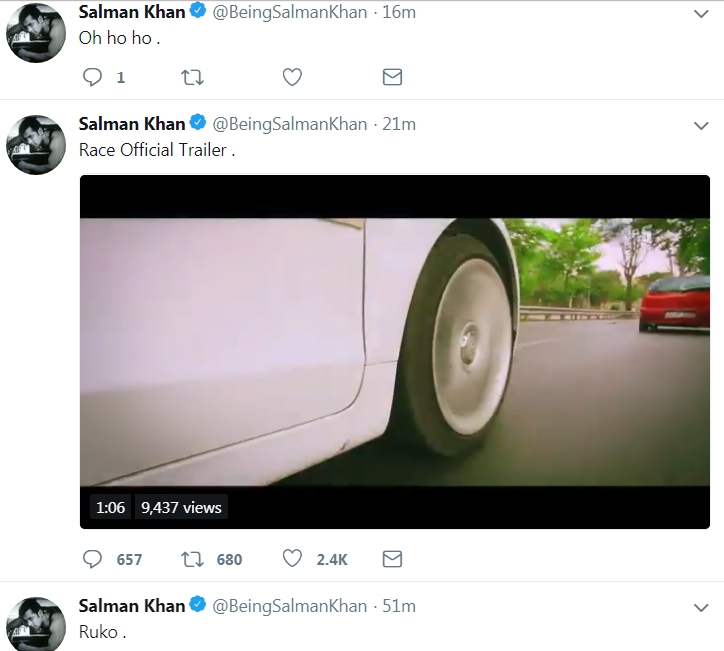Open the 16m timestamp on the first tweet
The height and width of the screenshot is (651, 724).
(x=400, y=13)
